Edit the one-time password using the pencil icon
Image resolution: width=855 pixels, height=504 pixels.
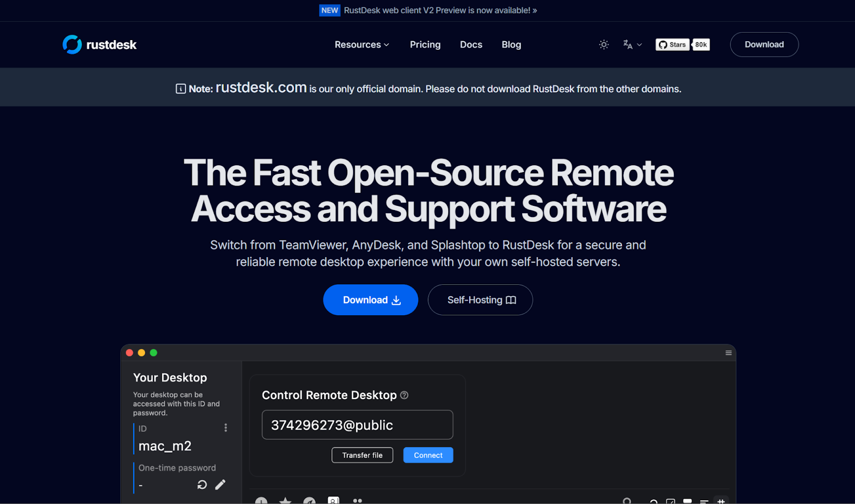(x=220, y=484)
